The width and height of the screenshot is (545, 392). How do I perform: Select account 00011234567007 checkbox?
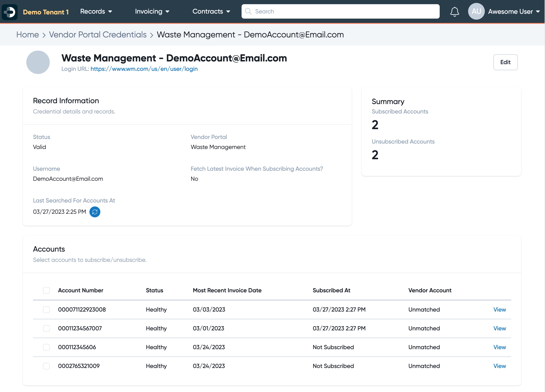[46, 328]
